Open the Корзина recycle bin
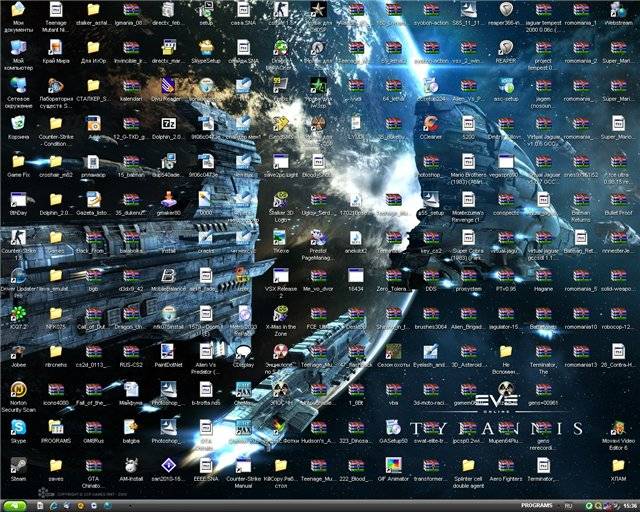Screen dimensions: 640x512 click(x=18, y=123)
